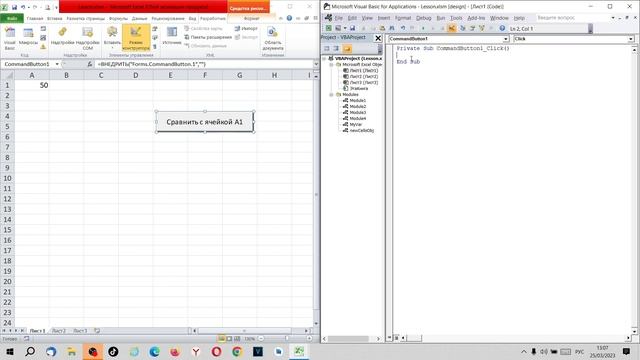Switch to Данные ribbon tab
The image size is (640, 360).
pos(140,18)
